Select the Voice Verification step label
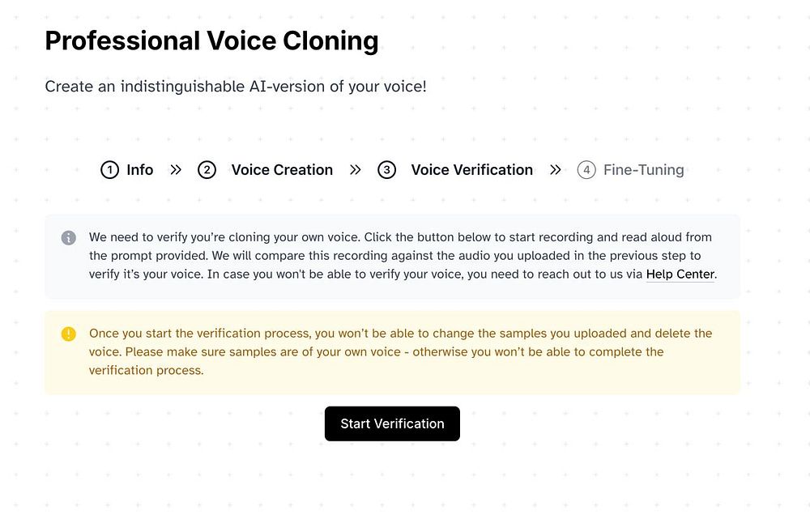This screenshot has width=810, height=532. coord(471,170)
